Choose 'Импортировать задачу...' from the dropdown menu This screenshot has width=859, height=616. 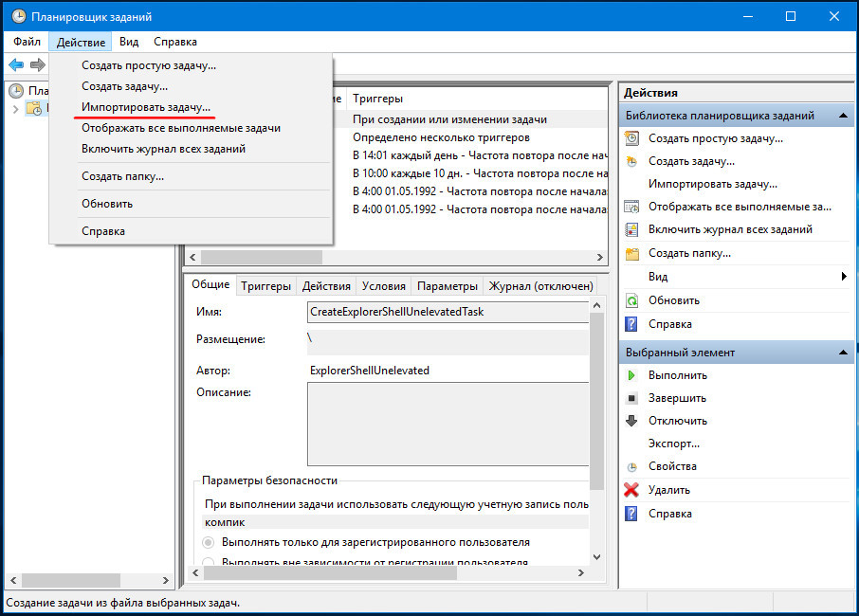point(192,107)
